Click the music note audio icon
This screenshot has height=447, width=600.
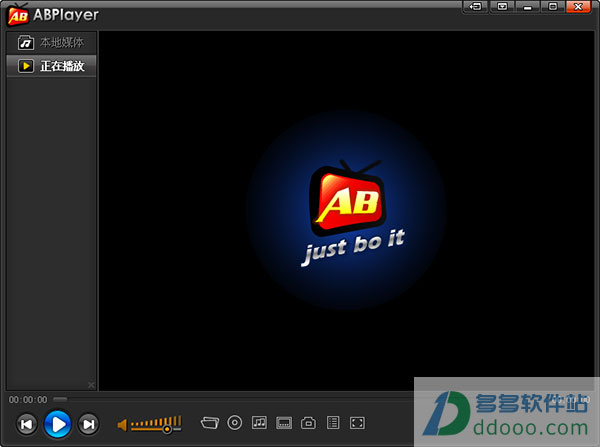coord(259,423)
